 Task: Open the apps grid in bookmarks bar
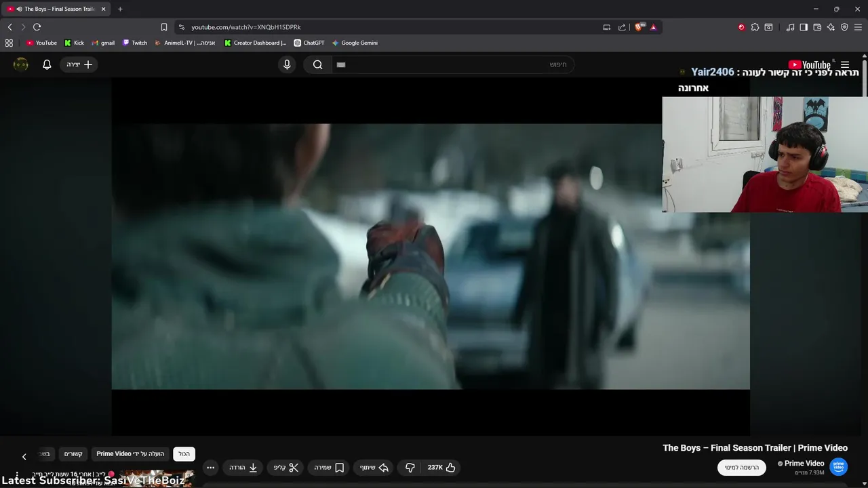(9, 43)
